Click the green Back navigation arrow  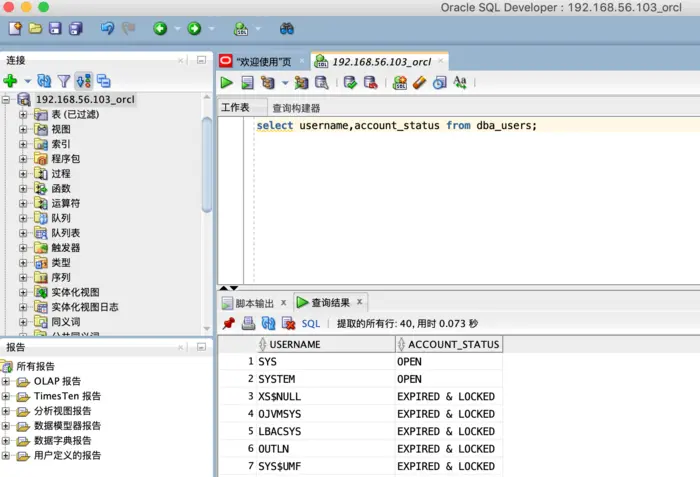[160, 29]
